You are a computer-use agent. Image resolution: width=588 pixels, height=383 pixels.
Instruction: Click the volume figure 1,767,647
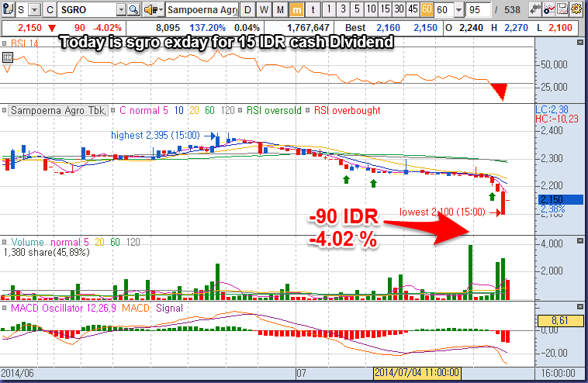pos(308,28)
